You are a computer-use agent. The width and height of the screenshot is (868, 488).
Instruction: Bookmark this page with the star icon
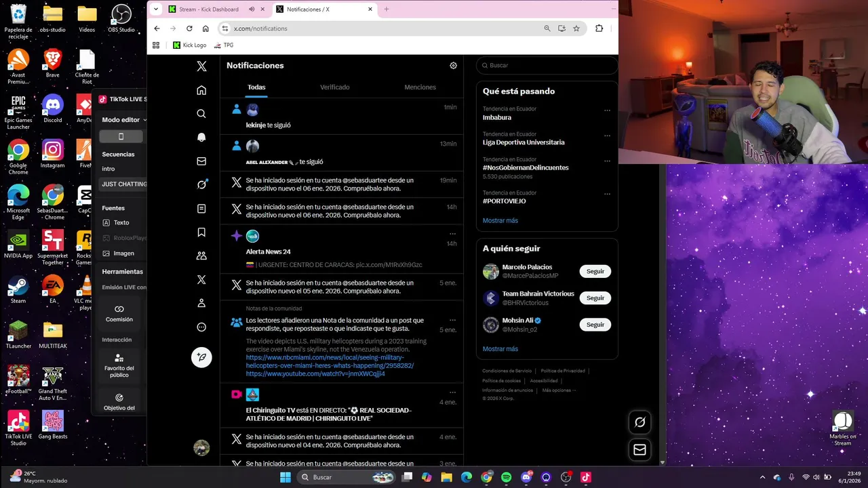point(576,28)
